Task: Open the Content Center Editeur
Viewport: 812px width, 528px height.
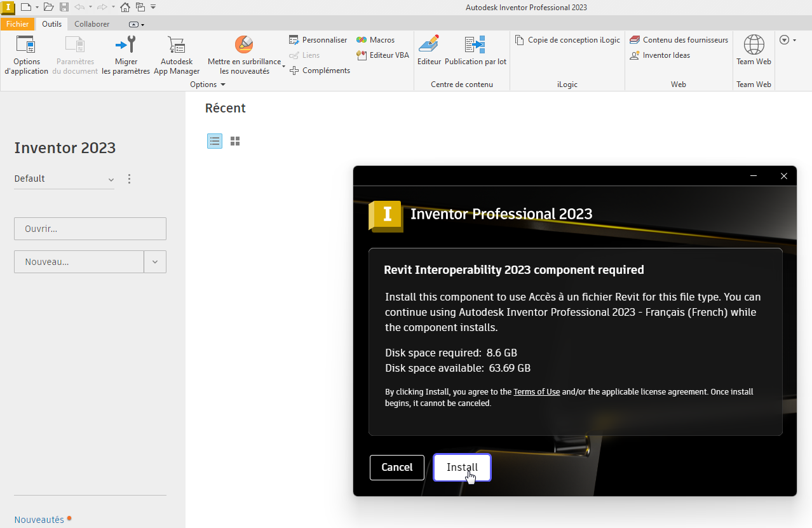Action: (429, 50)
